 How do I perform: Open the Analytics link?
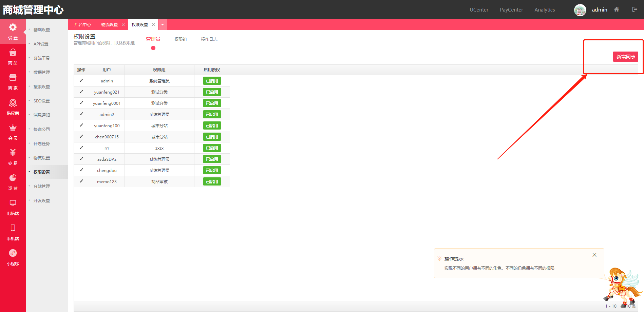pyautogui.click(x=545, y=10)
